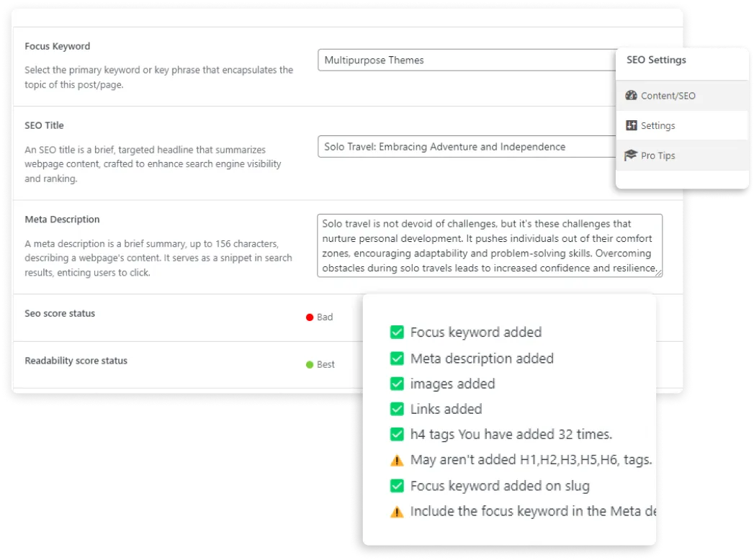The height and width of the screenshot is (560, 754).
Task: Toggle the h4 tags added checkbox
Action: click(397, 435)
